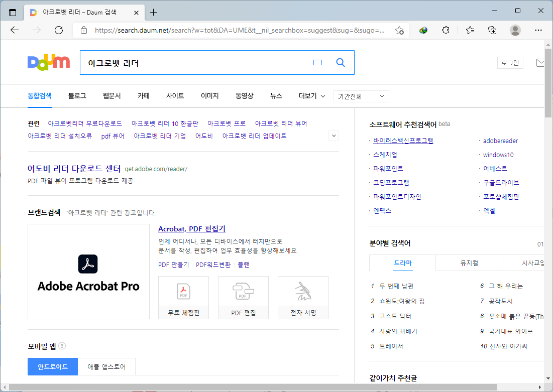Click 바이러스백신프로그램 recommended search
Viewport: 553px width, 392px height.
(x=403, y=141)
